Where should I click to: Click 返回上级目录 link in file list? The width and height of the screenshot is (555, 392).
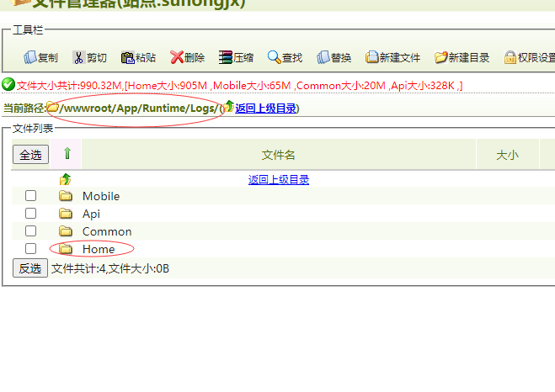click(x=279, y=180)
